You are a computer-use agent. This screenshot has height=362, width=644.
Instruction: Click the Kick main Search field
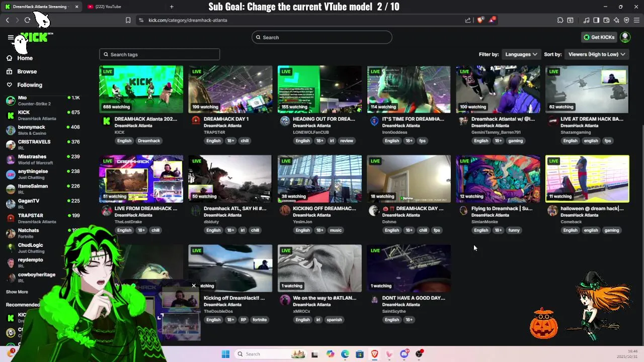(x=322, y=37)
